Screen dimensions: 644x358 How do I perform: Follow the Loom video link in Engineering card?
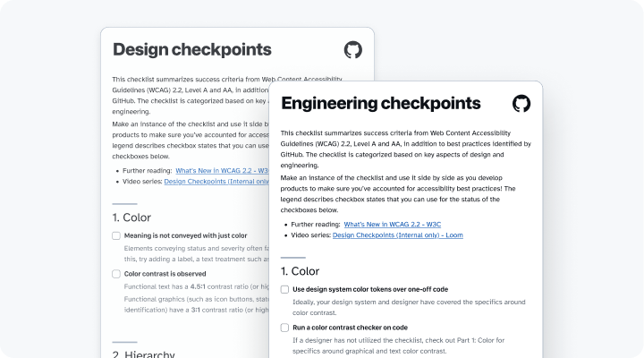pyautogui.click(x=397, y=235)
